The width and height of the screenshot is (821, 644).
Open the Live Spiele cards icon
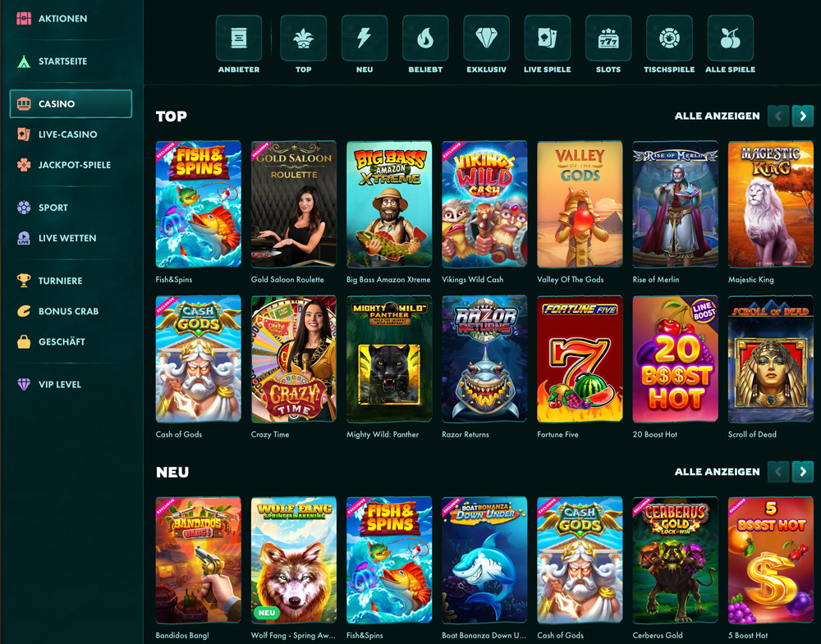pyautogui.click(x=547, y=39)
